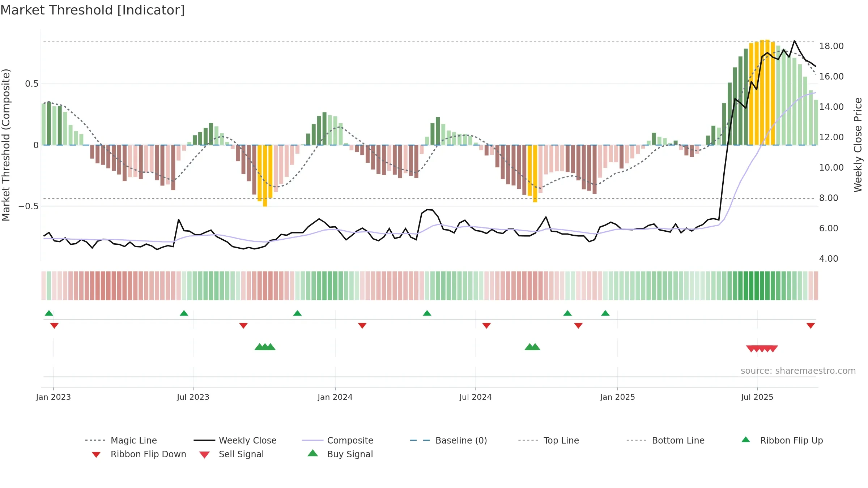Image resolution: width=868 pixels, height=488 pixels.
Task: Click the gold bars peaking at Jul 2025
Action: [762, 93]
